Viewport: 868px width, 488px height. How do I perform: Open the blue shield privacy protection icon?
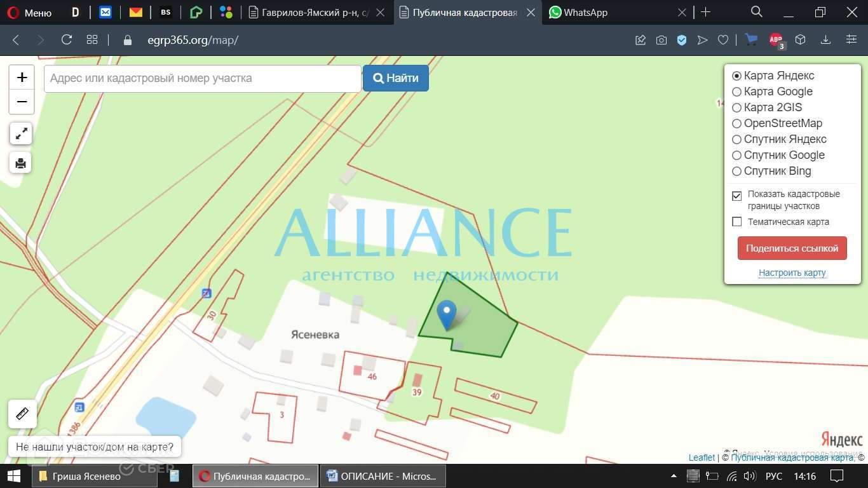point(682,40)
